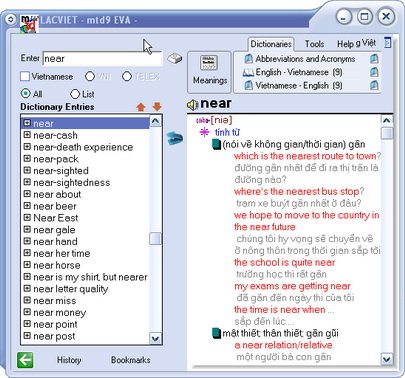
Task: Expand the Near East entry node
Action: coord(27,218)
